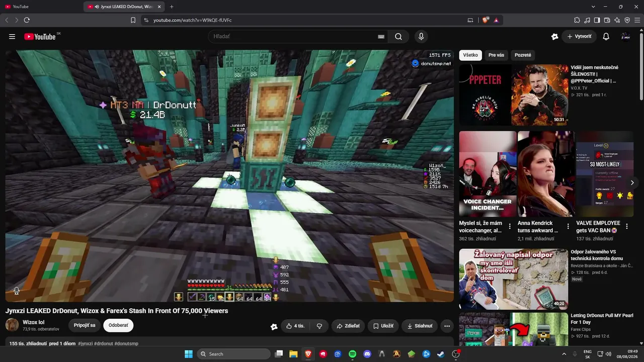The height and width of the screenshot is (362, 644).
Task: Show next shorts with the right arrow
Action: pos(632,183)
